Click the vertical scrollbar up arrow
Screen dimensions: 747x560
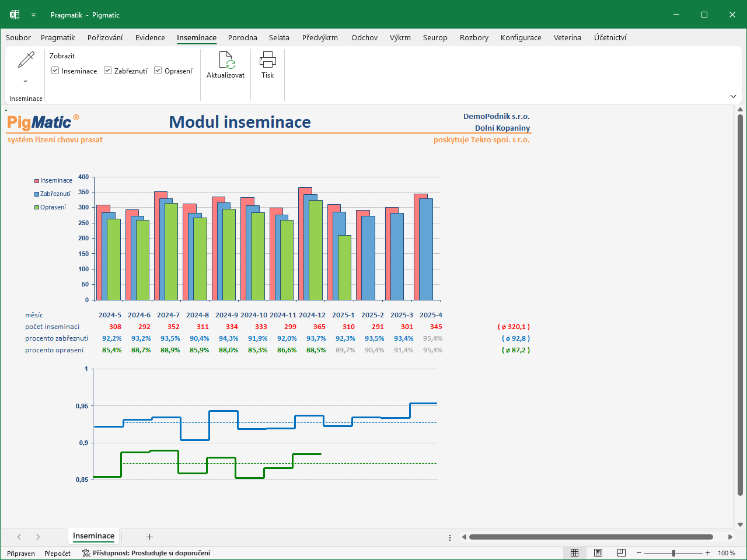pos(741,109)
